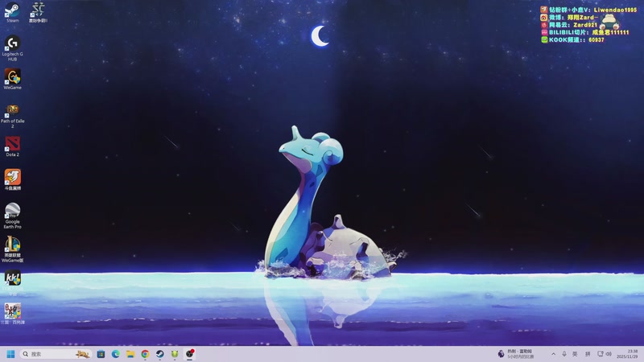This screenshot has height=362, width=644.
Task: Click the microphone tray icon
Action: [x=564, y=354]
